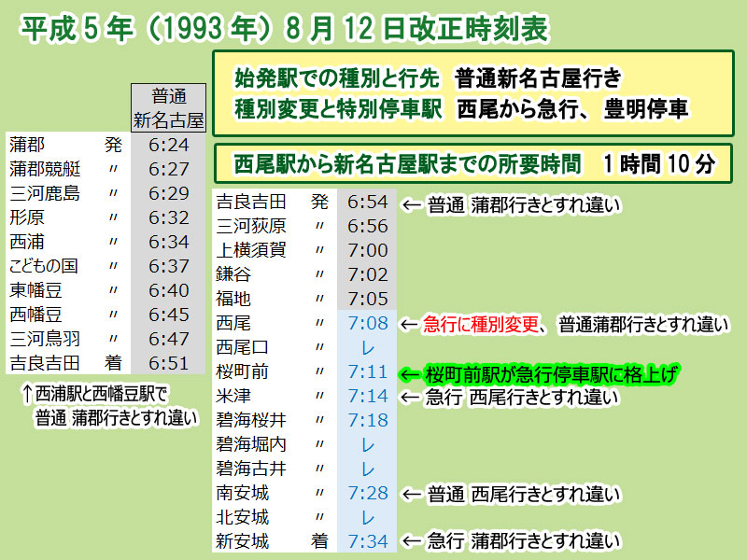Select time 6:56
Screen dimensions: 747x560
tap(367, 226)
